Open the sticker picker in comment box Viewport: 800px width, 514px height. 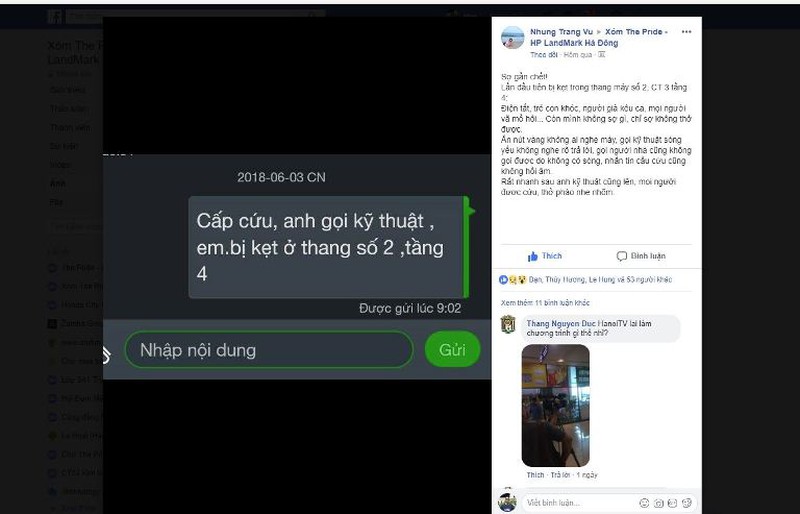[x=687, y=503]
